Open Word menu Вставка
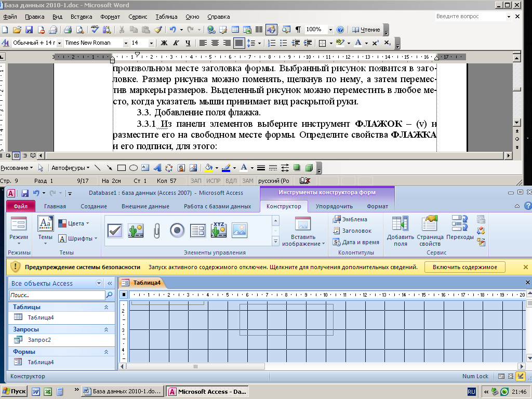 [x=81, y=17]
